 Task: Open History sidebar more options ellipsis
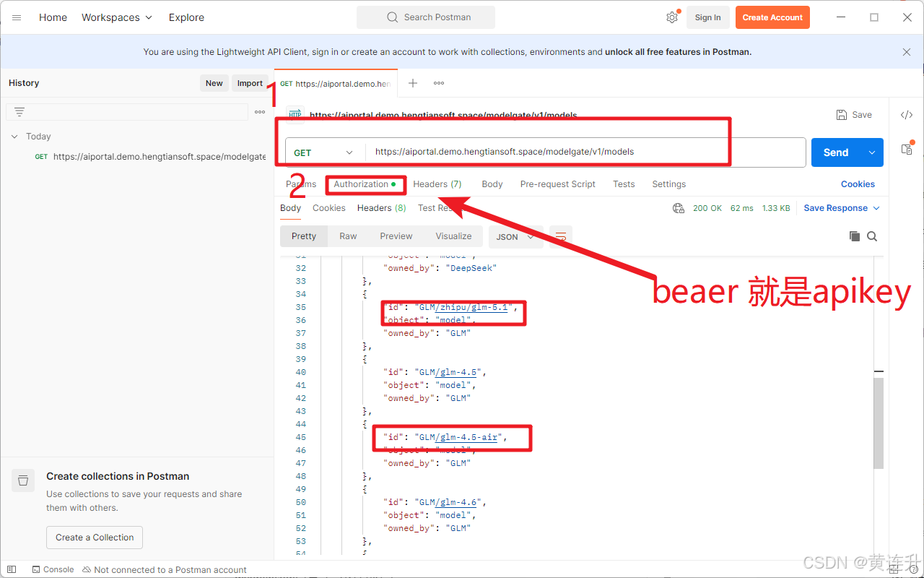coord(260,112)
